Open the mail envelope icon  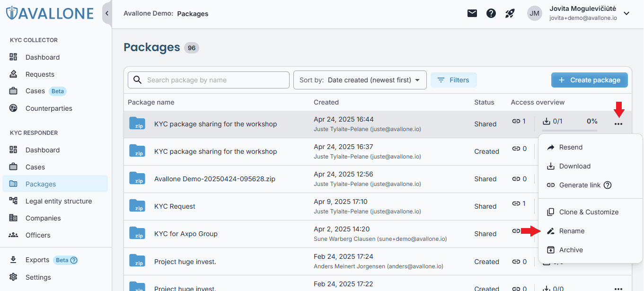(x=472, y=13)
